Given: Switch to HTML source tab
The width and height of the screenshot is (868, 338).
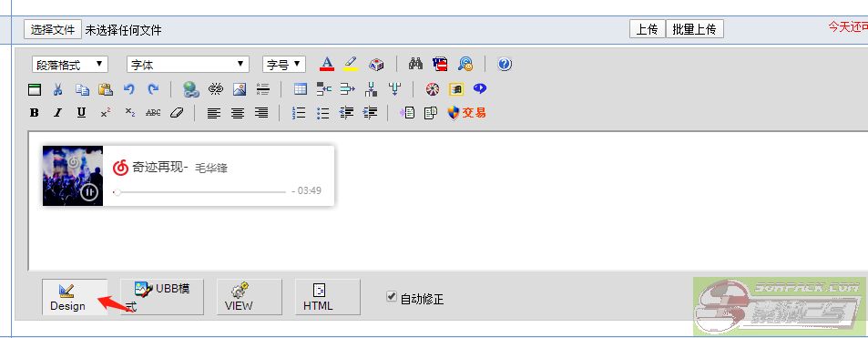Looking at the screenshot, I should point(328,297).
